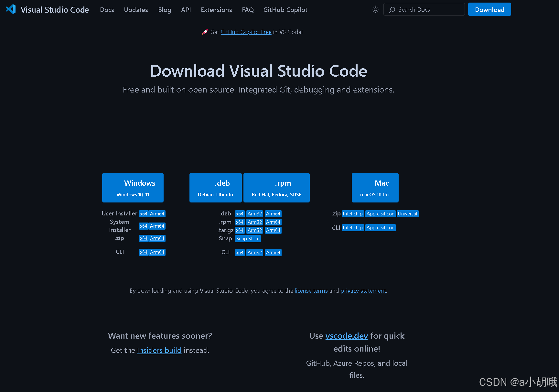
Task: Download Windows CLI x64
Action: point(144,252)
